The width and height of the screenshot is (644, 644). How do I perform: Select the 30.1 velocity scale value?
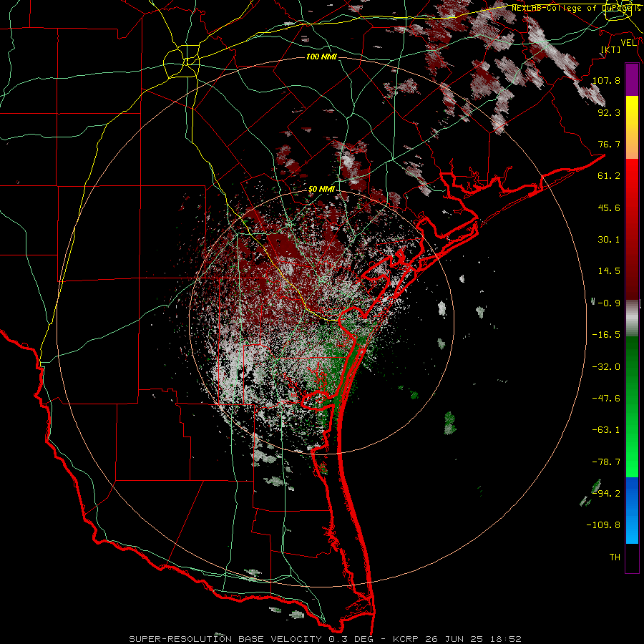609,240
